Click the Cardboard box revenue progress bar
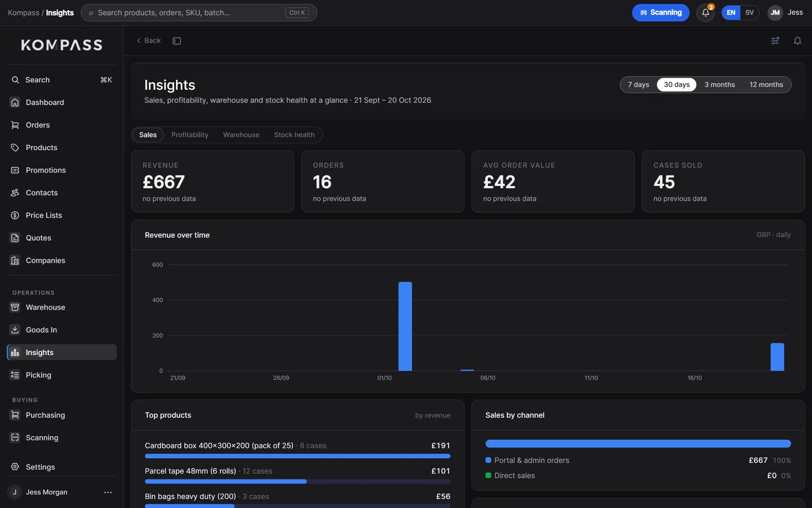The width and height of the screenshot is (812, 508). [x=297, y=456]
